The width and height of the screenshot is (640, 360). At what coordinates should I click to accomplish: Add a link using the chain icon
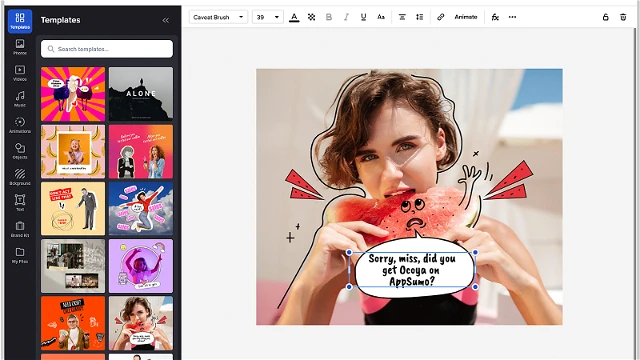(x=440, y=17)
